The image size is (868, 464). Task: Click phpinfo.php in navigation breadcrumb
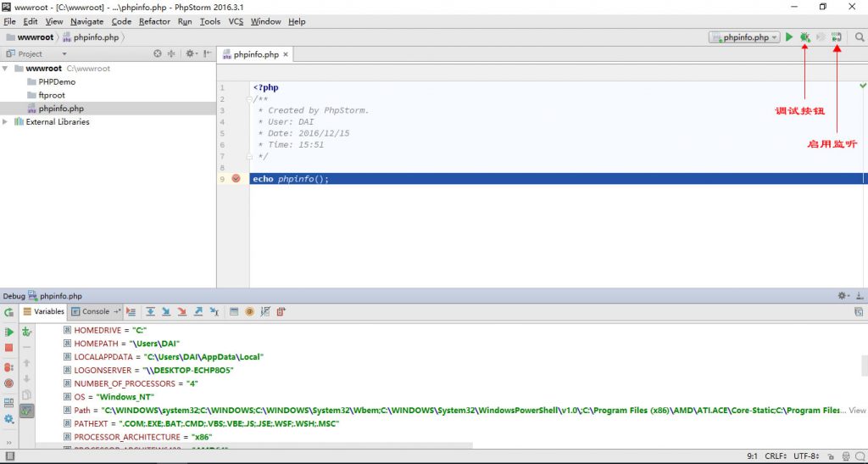(90, 37)
